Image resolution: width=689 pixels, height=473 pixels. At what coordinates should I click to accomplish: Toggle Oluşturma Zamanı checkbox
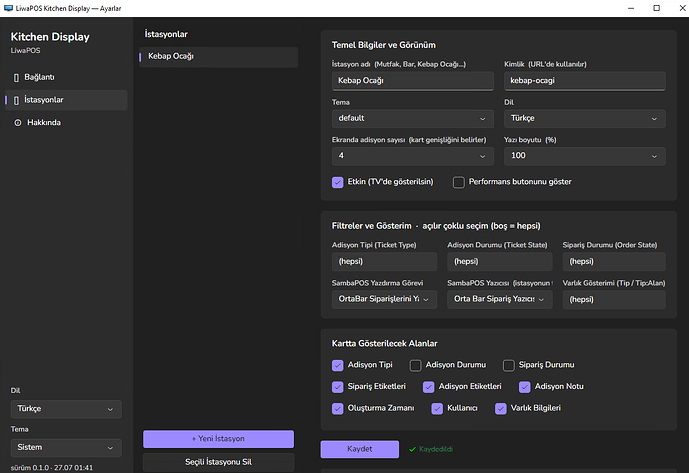(x=337, y=408)
